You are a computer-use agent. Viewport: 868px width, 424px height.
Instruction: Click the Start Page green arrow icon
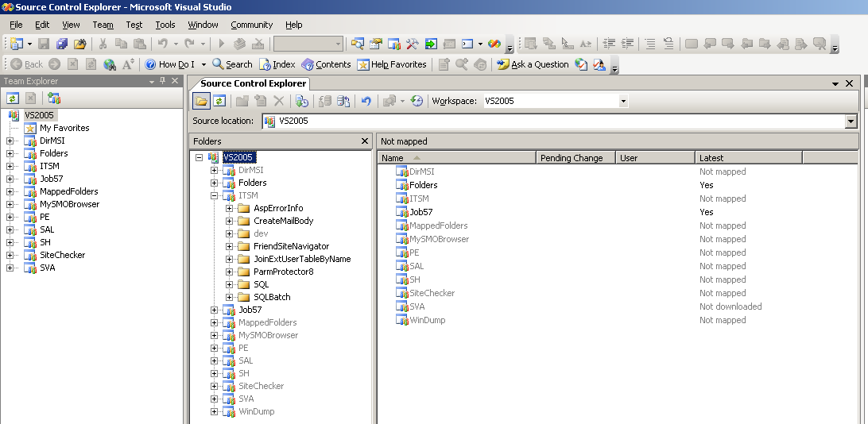click(x=432, y=44)
